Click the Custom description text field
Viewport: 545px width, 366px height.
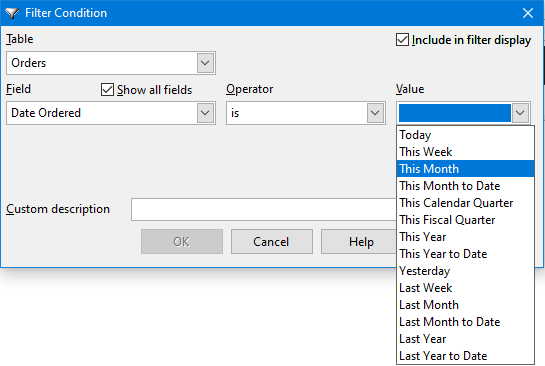[x=263, y=210]
